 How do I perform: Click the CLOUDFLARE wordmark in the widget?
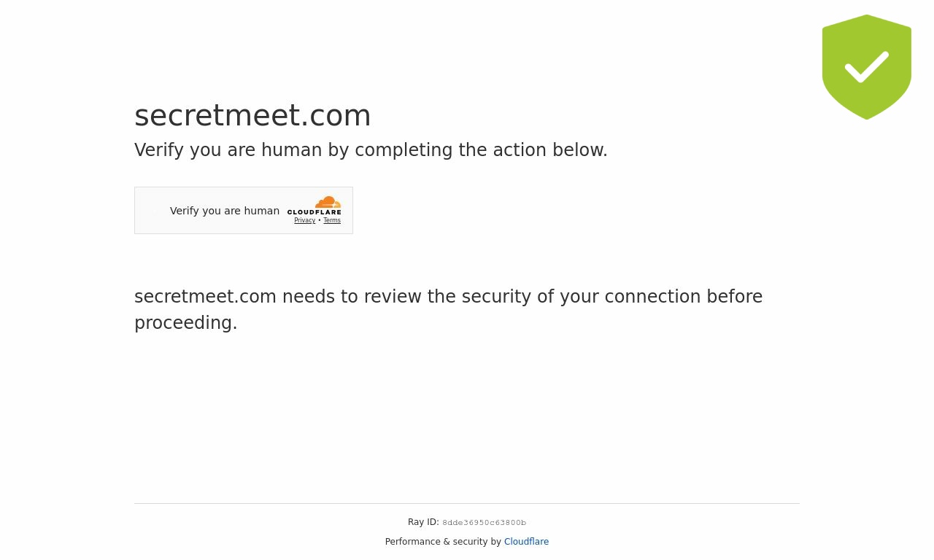click(314, 212)
